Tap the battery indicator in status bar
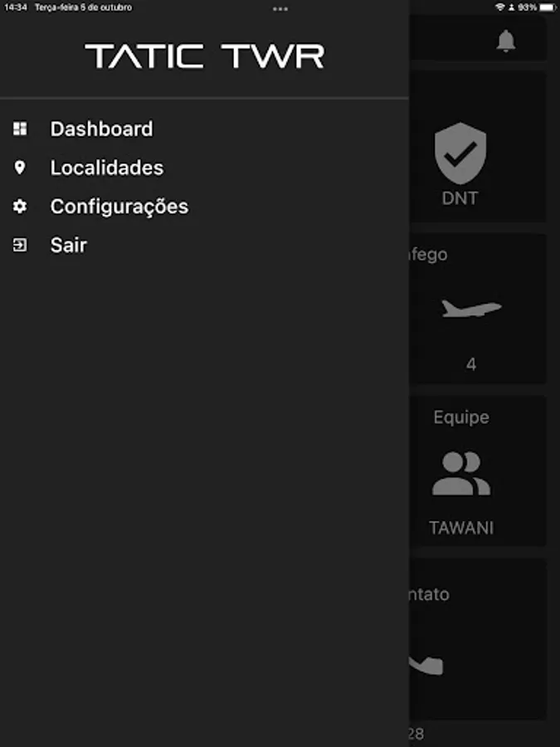Screen dimensions: 560x747 point(547,7)
